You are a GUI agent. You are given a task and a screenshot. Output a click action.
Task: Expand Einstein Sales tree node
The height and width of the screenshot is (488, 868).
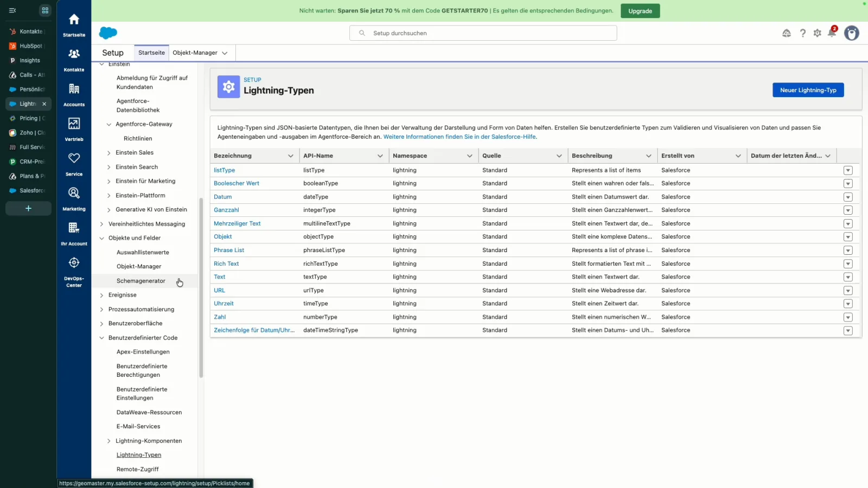[109, 153]
